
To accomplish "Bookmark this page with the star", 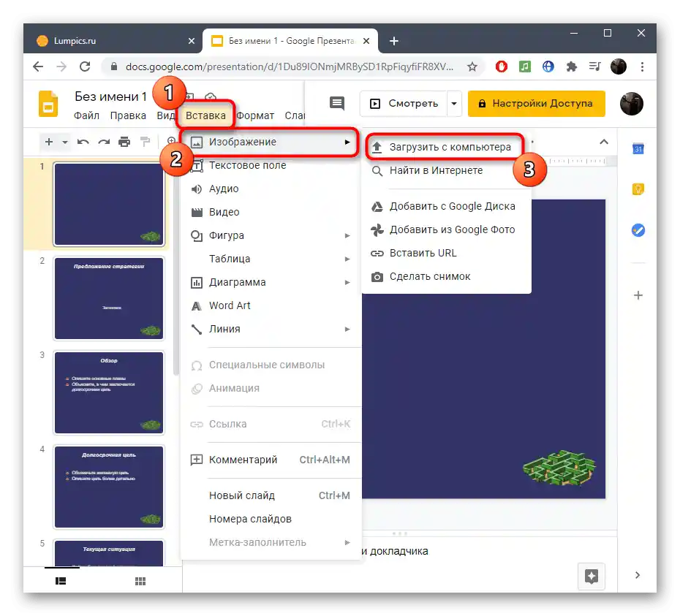I will [472, 66].
